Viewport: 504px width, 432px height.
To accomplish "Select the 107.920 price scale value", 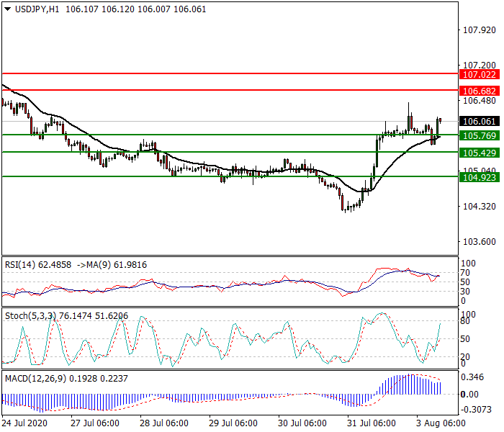I will (480, 30).
